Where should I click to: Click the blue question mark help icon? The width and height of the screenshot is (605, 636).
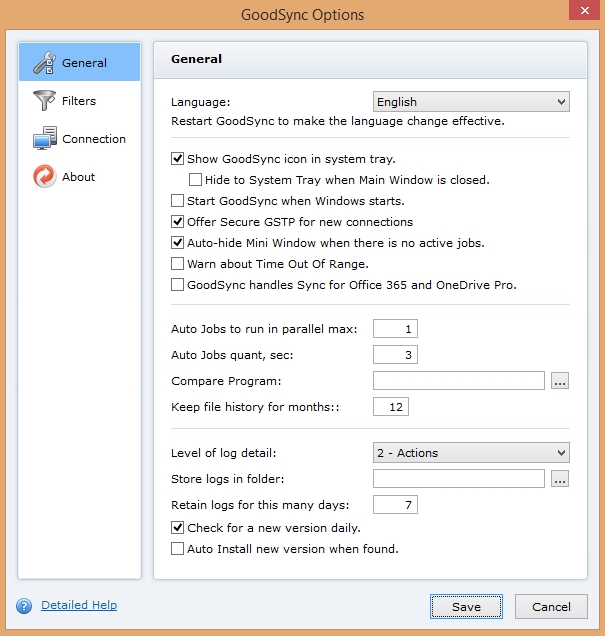(x=24, y=606)
